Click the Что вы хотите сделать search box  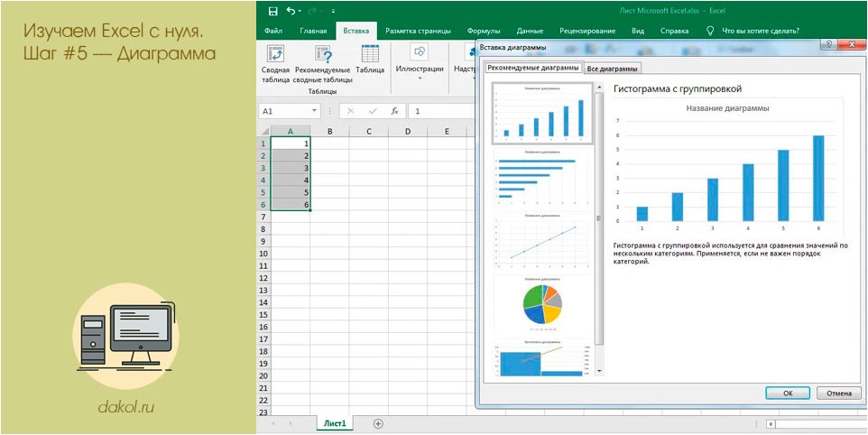[x=760, y=31]
